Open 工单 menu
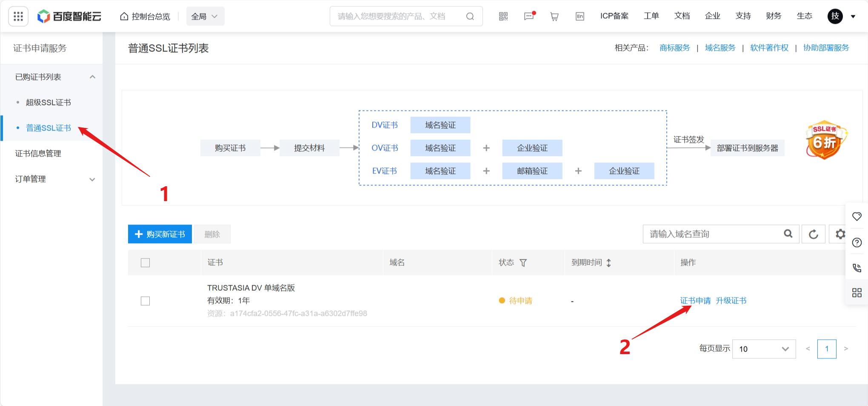Viewport: 868px width, 406px height. [x=651, y=16]
